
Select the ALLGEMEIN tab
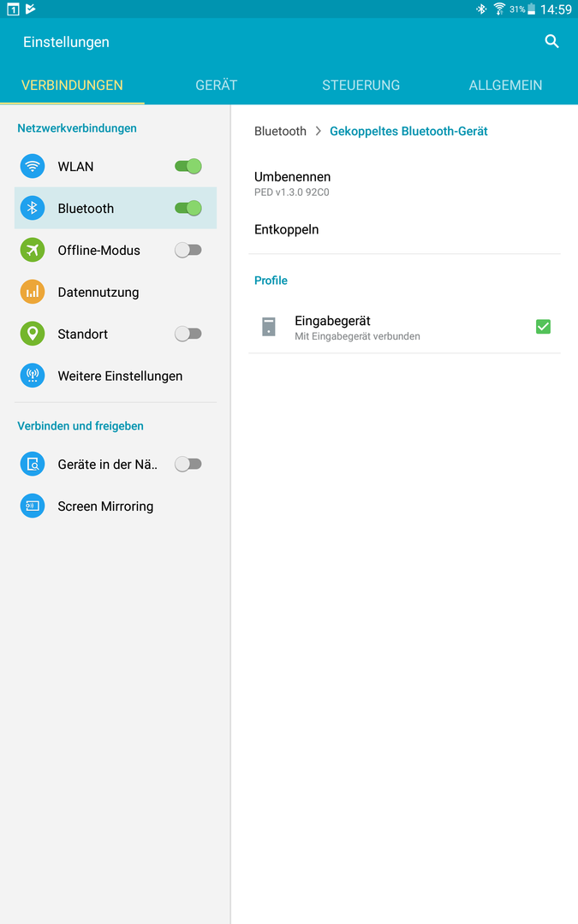click(505, 86)
